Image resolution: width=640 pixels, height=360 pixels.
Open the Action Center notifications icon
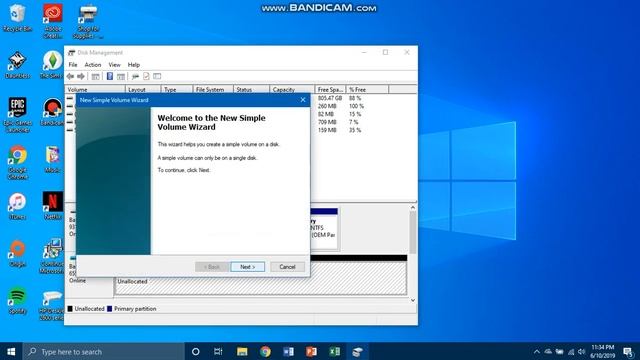[629, 351]
